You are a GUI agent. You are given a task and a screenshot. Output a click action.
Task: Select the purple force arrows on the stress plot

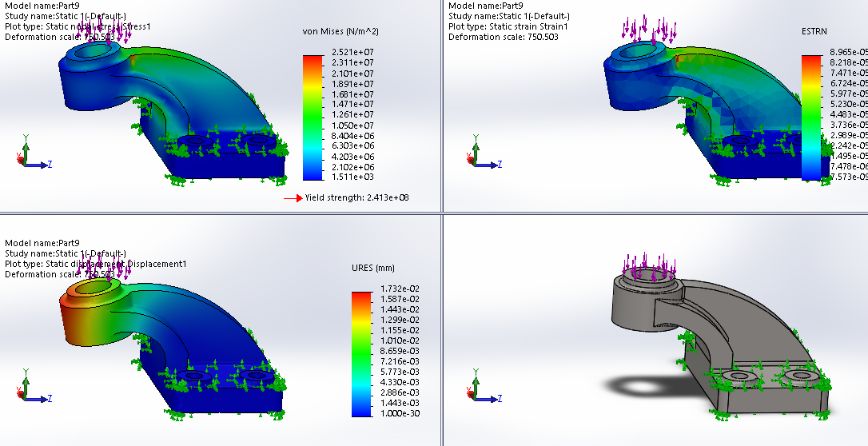click(x=105, y=32)
